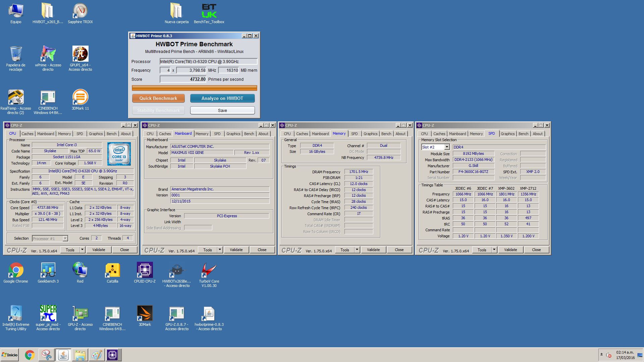The width and height of the screenshot is (644, 362).
Task: Launch super_pi_mod desktop shortcut
Action: click(x=48, y=318)
